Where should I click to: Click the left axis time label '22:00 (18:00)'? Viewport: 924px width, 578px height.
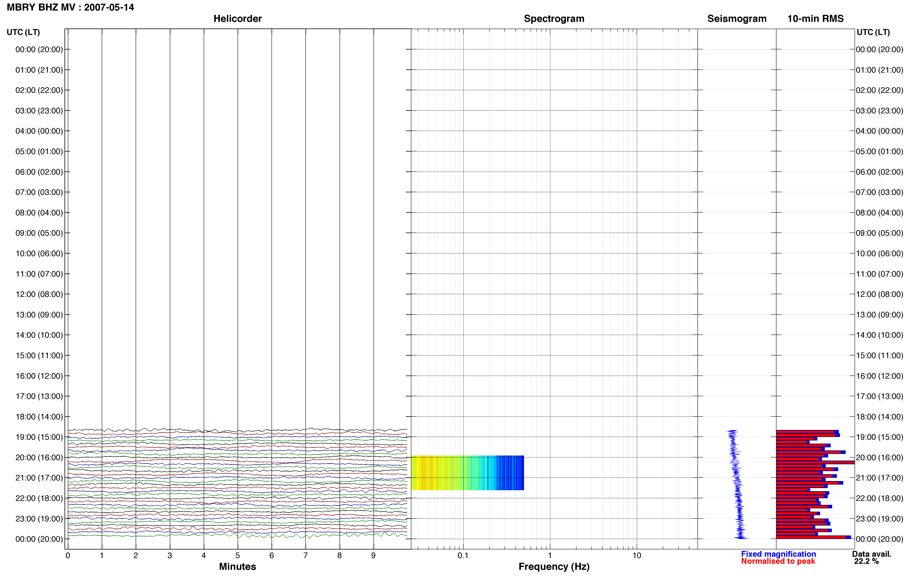pyautogui.click(x=39, y=498)
